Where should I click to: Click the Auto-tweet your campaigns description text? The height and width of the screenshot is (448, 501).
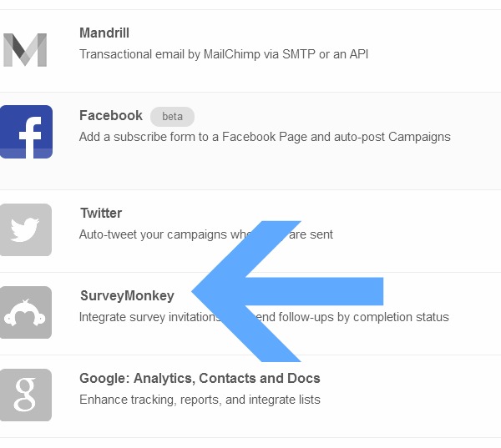click(x=206, y=234)
